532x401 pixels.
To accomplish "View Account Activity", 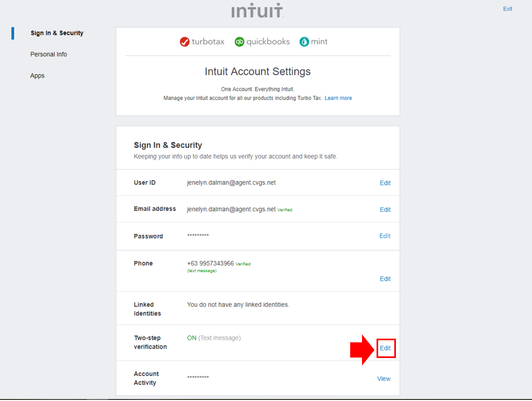I will [384, 378].
